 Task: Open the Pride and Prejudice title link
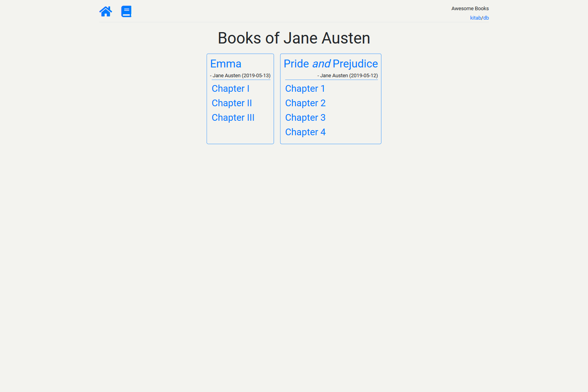(331, 64)
